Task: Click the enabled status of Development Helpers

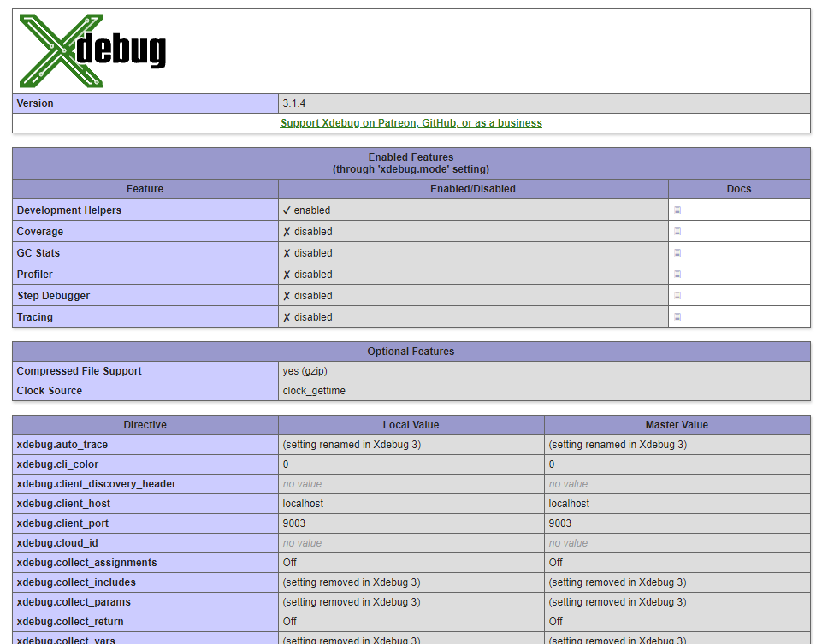Action: click(306, 210)
